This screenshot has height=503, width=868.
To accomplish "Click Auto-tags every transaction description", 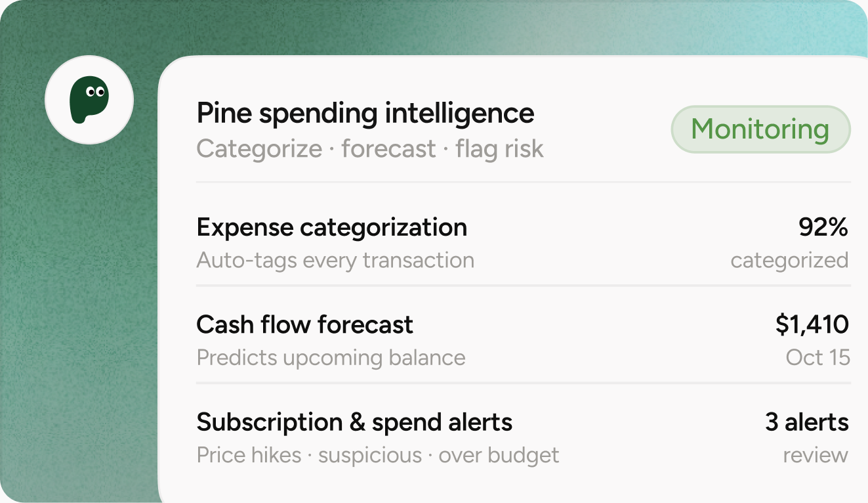I will click(335, 261).
